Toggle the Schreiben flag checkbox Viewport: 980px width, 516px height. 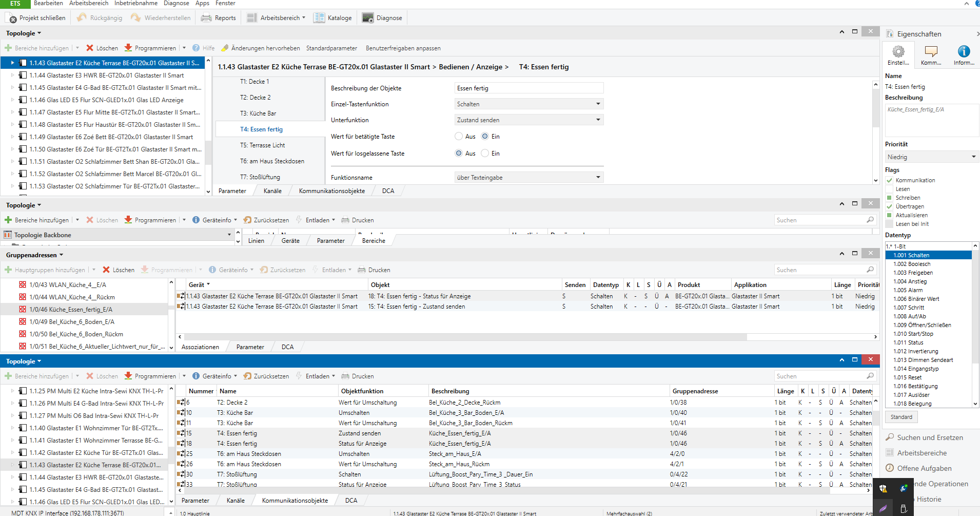point(890,198)
